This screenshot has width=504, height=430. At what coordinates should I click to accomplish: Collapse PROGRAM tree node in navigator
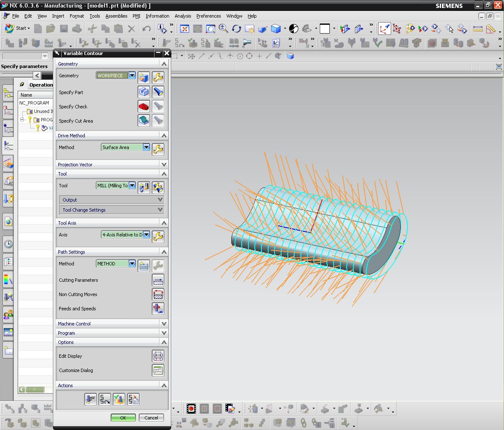[23, 120]
